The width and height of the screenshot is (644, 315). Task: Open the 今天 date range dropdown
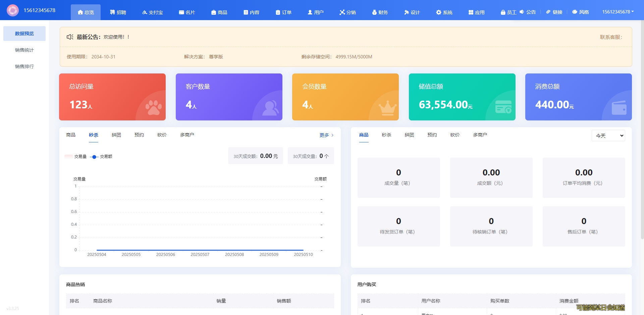(608, 136)
